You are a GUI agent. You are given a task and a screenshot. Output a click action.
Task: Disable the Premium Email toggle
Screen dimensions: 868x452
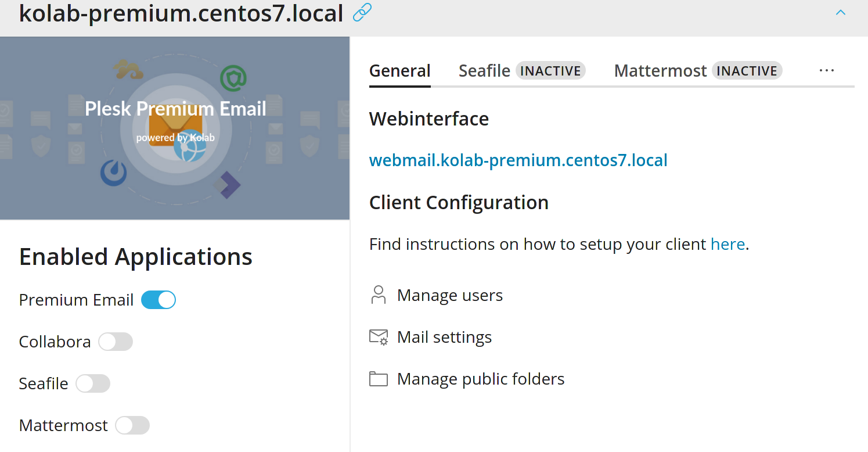tap(159, 300)
